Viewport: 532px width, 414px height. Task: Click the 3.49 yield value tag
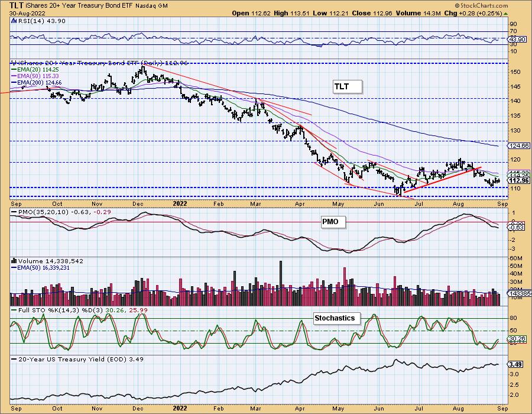click(x=515, y=364)
